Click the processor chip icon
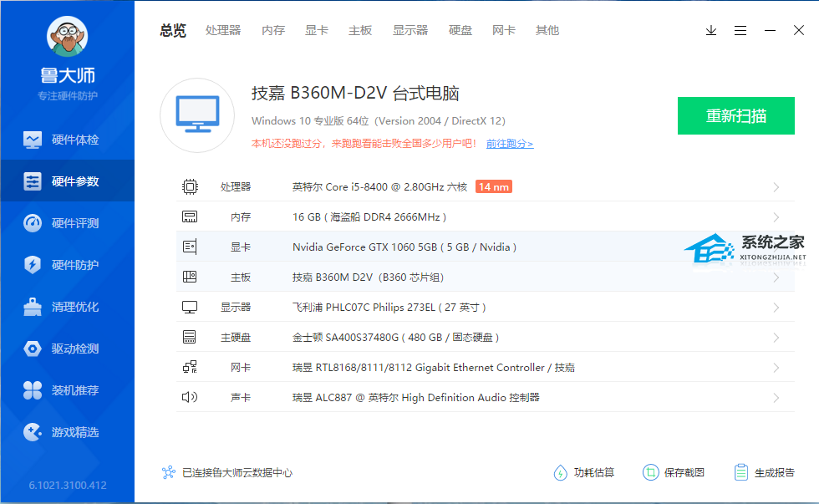Screen dimensions: 819x504 190,186
